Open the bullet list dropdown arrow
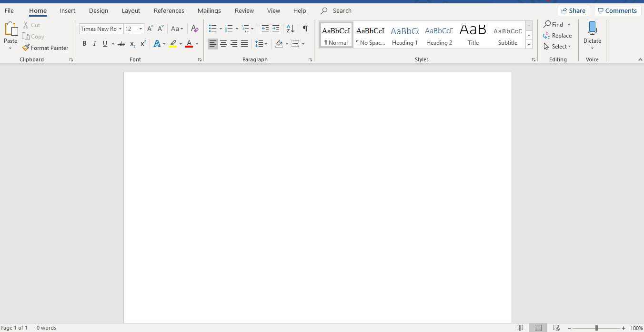644x332 pixels. [221, 29]
